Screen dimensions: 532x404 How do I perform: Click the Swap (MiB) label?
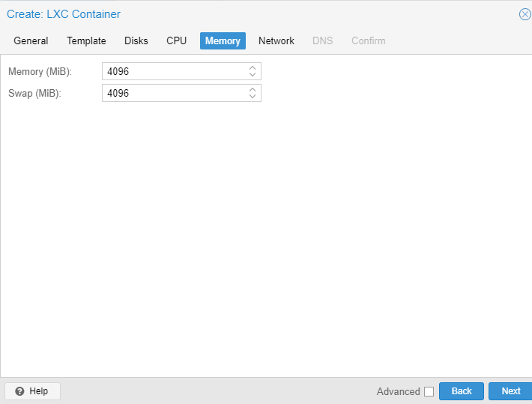click(x=34, y=94)
